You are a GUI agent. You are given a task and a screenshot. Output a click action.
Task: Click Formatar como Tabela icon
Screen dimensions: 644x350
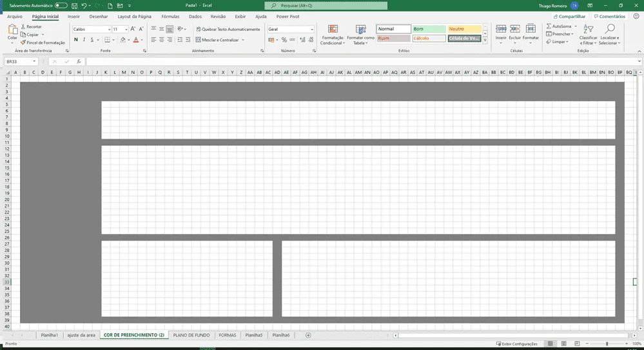[360, 29]
